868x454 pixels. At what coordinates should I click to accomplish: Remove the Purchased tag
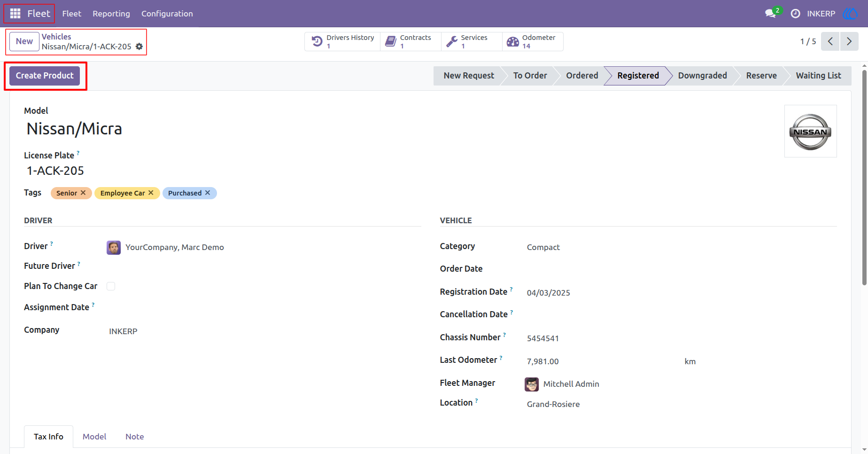208,193
